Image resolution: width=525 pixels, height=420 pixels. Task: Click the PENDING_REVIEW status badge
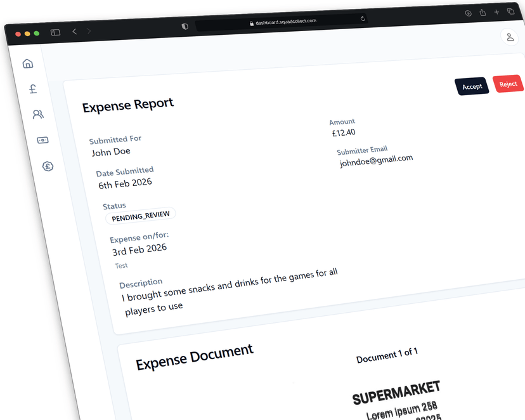[141, 216]
